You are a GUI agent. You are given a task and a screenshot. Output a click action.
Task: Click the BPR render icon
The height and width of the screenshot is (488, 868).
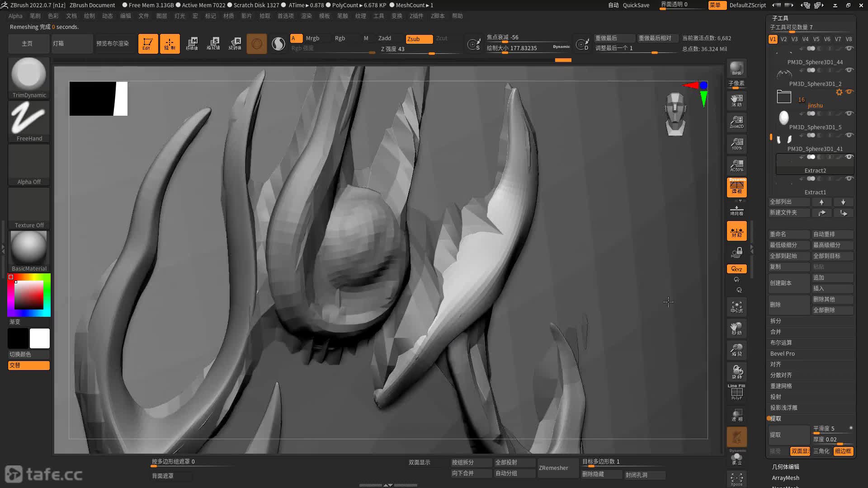click(736, 68)
